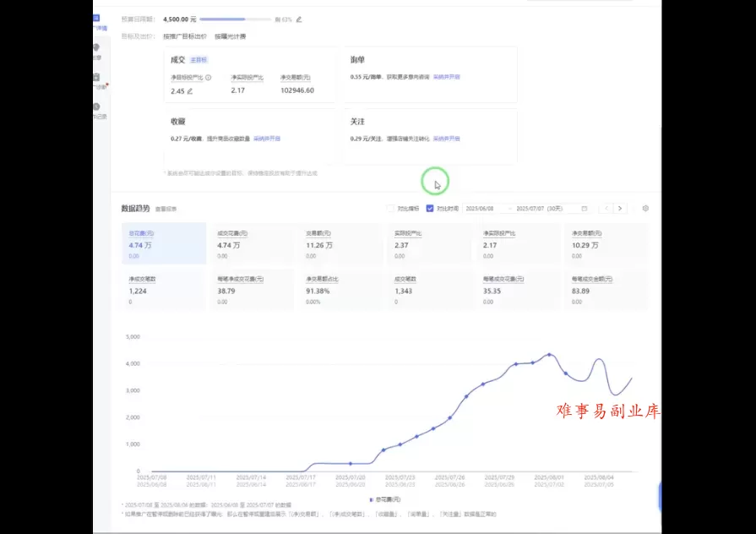Click the 102946.60 净交易额 value
The image size is (756, 534).
[x=297, y=90]
